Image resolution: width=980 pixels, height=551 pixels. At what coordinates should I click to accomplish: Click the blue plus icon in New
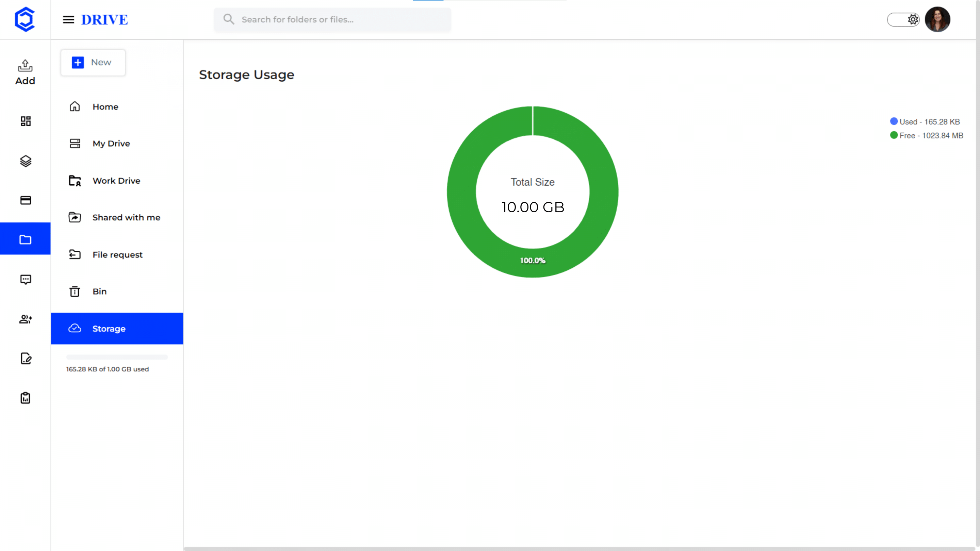pos(78,62)
